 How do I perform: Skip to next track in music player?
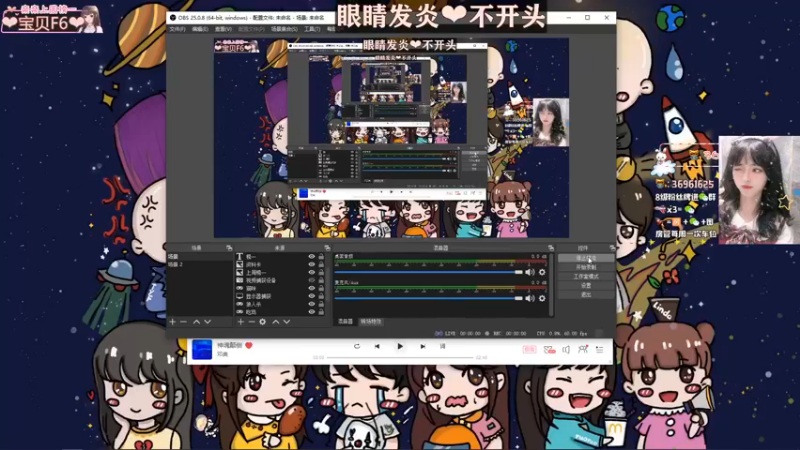pyautogui.click(x=422, y=346)
